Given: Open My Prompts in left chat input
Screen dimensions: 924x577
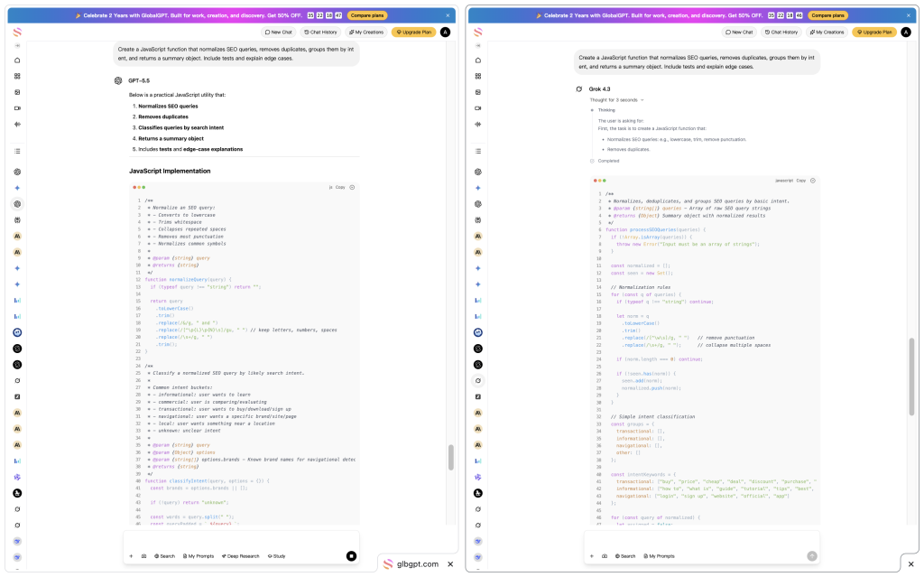Looking at the screenshot, I should click(x=199, y=555).
